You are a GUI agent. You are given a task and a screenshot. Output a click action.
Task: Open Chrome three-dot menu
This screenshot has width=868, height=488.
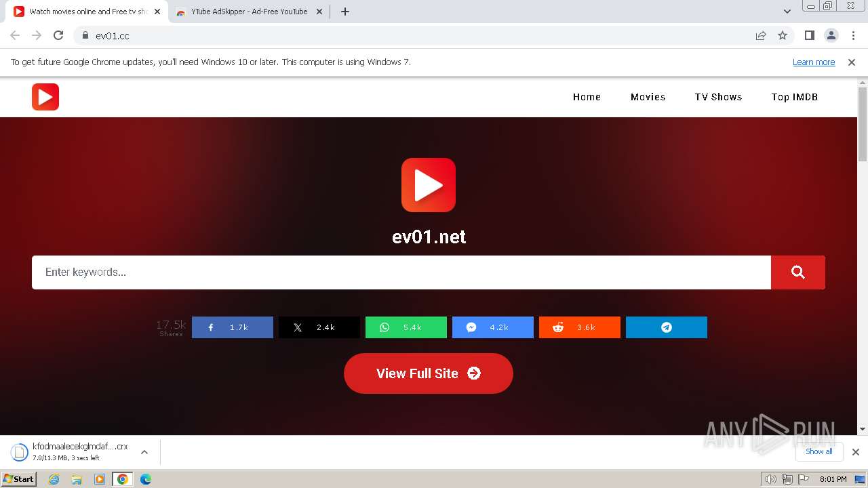click(x=853, y=35)
